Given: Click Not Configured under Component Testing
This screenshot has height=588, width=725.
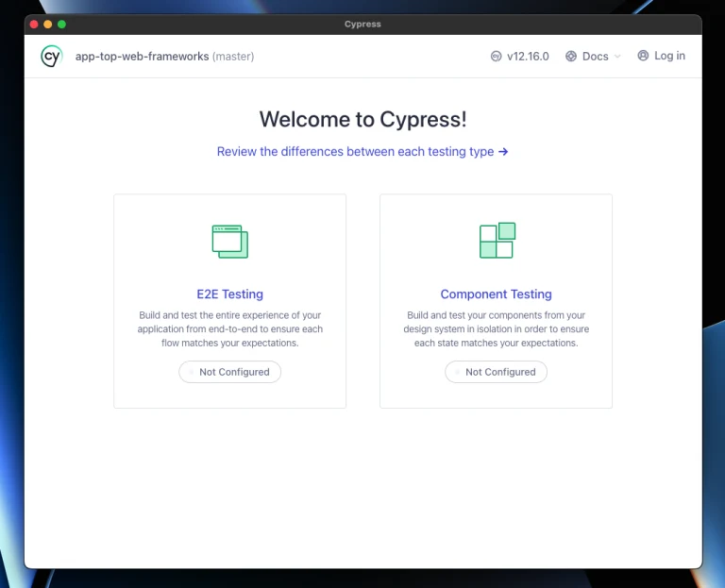Looking at the screenshot, I should click(x=497, y=372).
